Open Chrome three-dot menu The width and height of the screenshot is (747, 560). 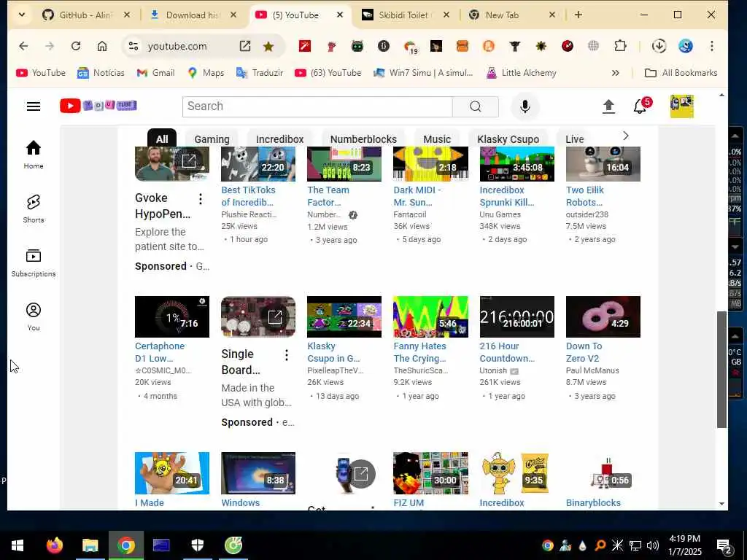click(712, 46)
